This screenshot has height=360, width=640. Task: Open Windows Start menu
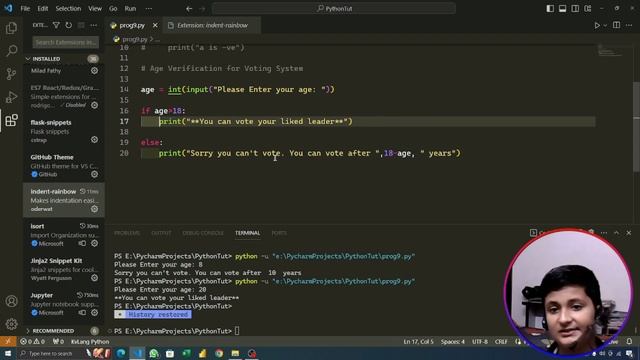pyautogui.click(x=8, y=353)
